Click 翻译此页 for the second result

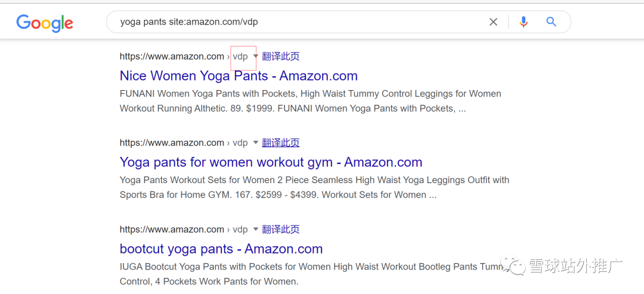(280, 143)
